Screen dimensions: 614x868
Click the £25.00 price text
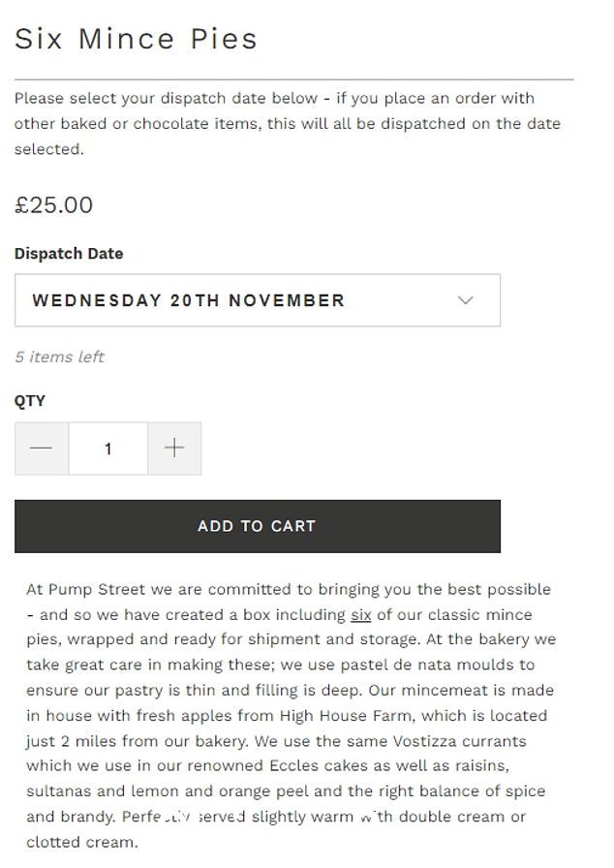coord(53,205)
